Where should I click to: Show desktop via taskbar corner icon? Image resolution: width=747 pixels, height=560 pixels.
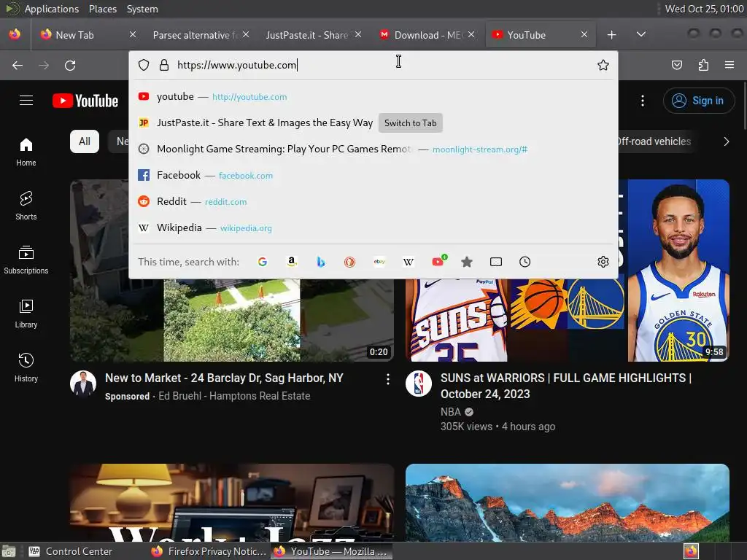pos(9,551)
